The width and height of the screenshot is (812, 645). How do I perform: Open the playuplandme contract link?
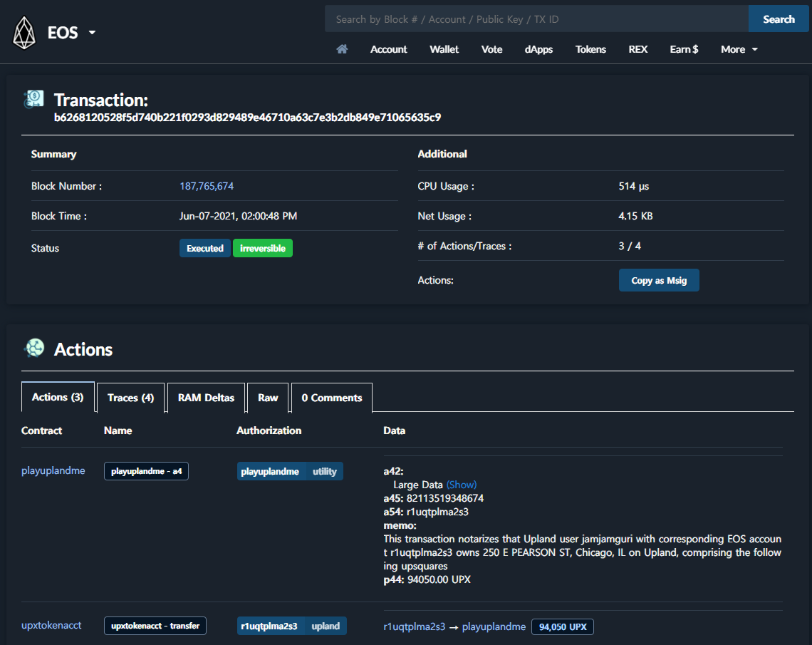pos(53,470)
